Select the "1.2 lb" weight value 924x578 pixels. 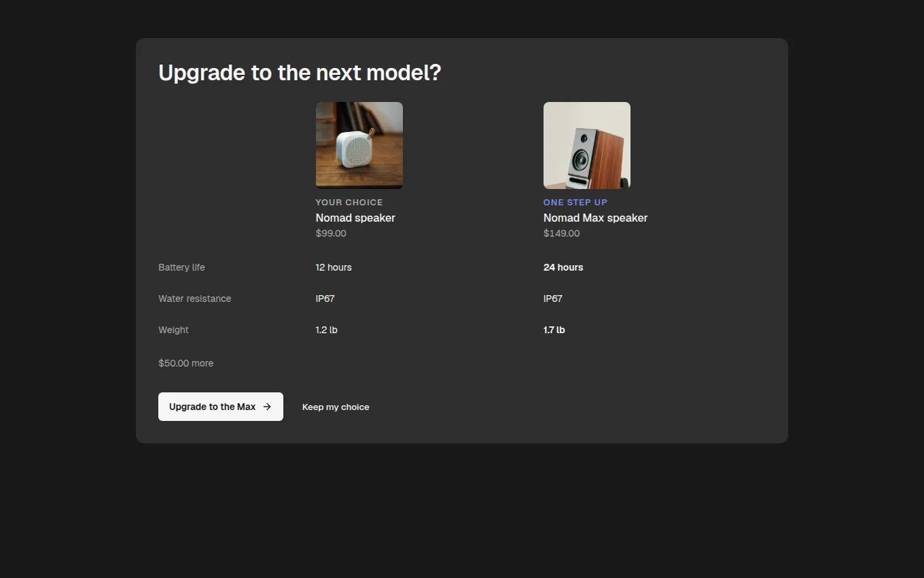click(327, 330)
